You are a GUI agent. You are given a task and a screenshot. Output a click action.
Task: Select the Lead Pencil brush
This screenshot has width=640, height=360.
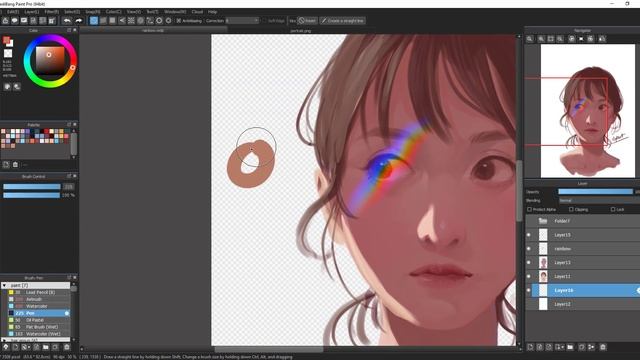point(40,292)
